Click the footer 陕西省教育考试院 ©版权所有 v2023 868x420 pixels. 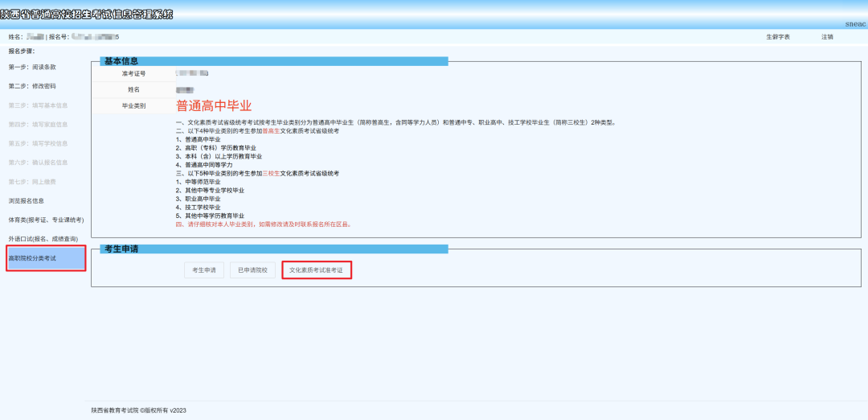138,410
